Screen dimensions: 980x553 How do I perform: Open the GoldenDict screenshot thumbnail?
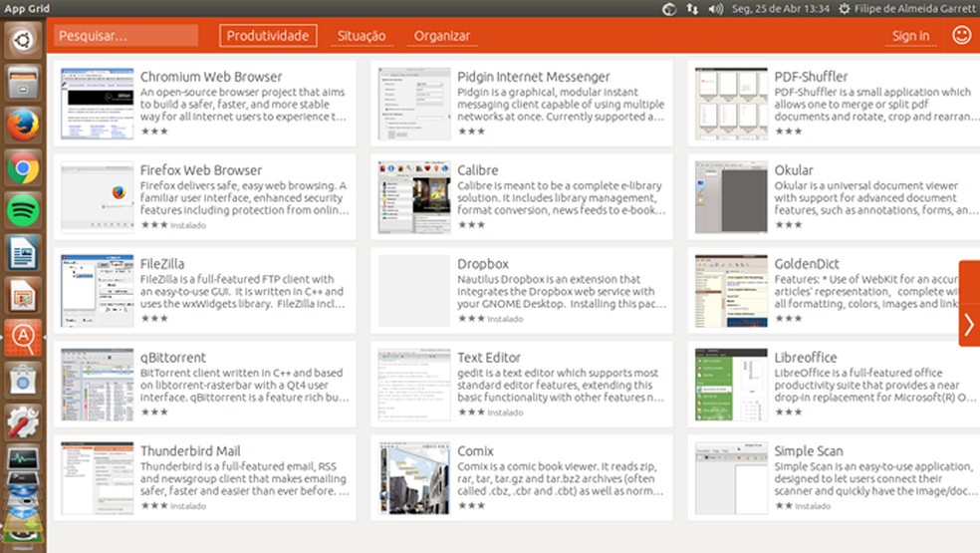731,290
